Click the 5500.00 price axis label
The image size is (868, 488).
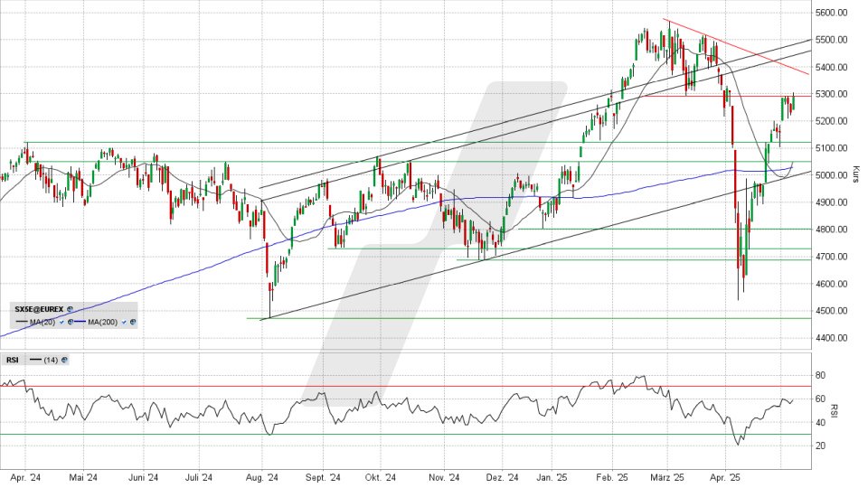pyautogui.click(x=832, y=39)
